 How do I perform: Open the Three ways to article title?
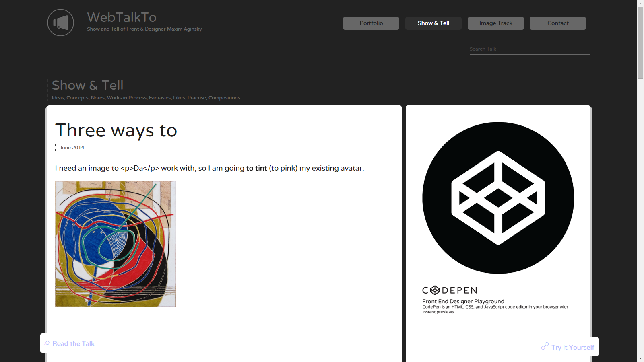pos(116,130)
